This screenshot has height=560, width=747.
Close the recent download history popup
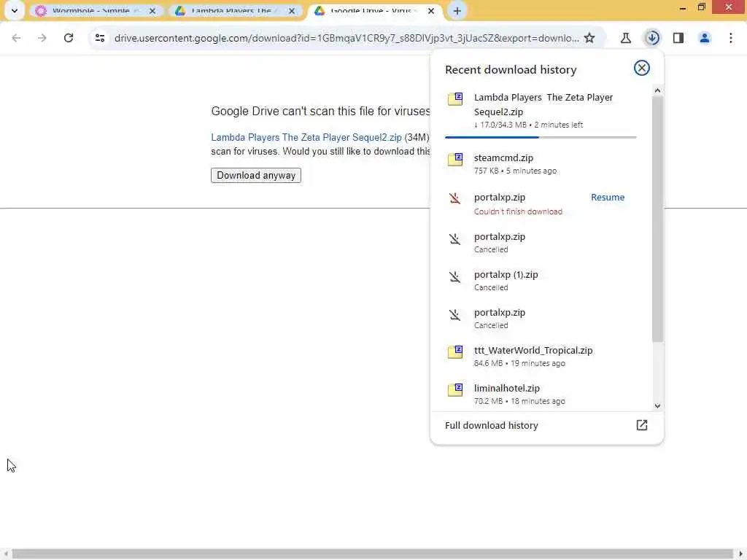pos(642,68)
